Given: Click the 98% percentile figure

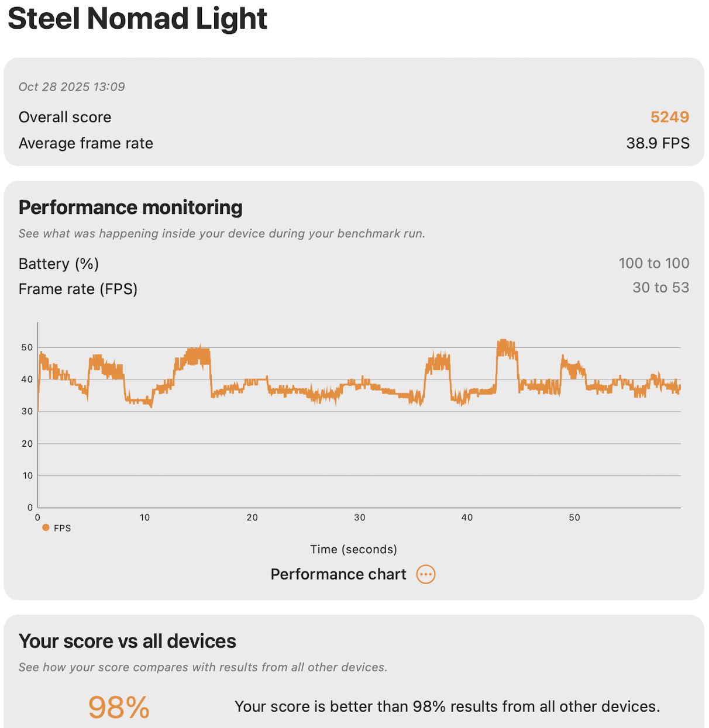Looking at the screenshot, I should click(119, 707).
